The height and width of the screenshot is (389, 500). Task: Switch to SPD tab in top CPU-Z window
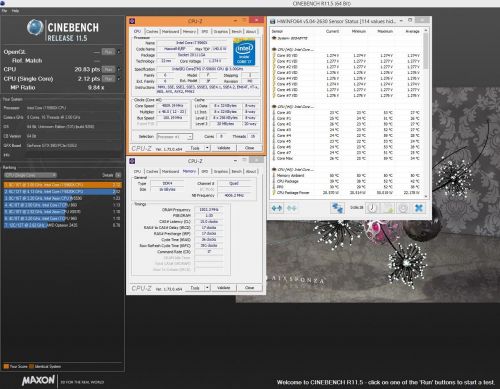(205, 32)
